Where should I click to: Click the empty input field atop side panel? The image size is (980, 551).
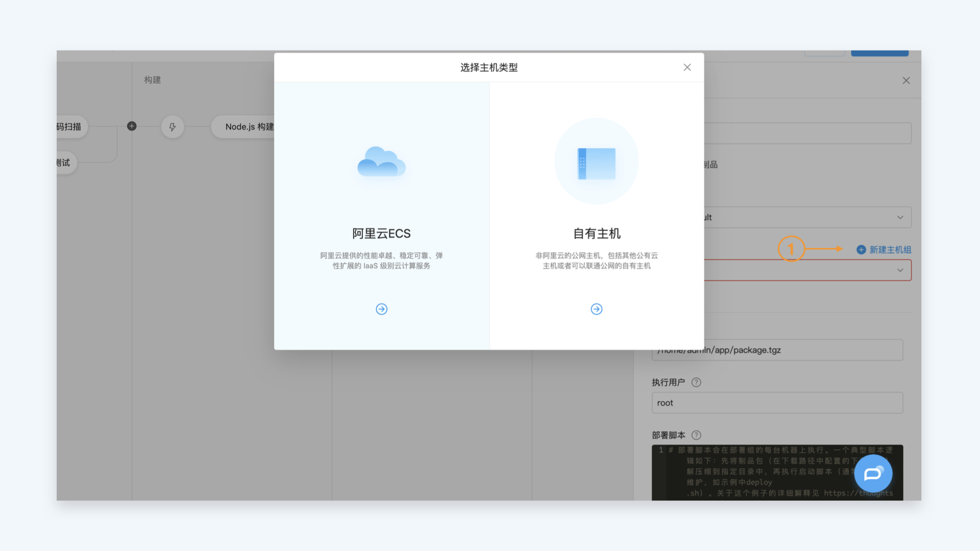(807, 133)
